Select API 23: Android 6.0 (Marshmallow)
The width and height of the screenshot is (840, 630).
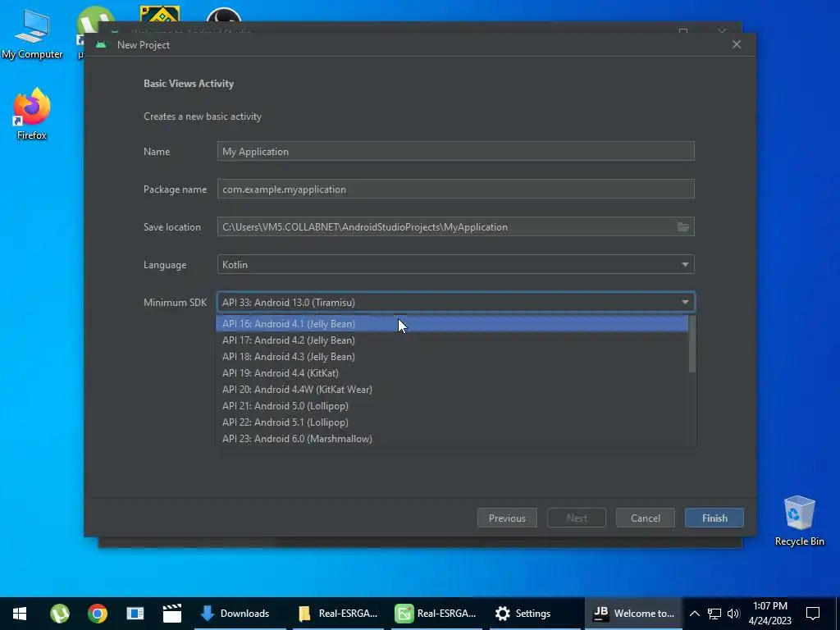pyautogui.click(x=452, y=439)
